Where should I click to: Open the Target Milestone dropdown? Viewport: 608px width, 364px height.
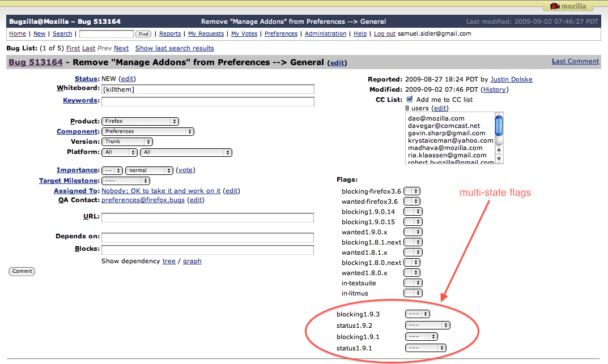[126, 181]
